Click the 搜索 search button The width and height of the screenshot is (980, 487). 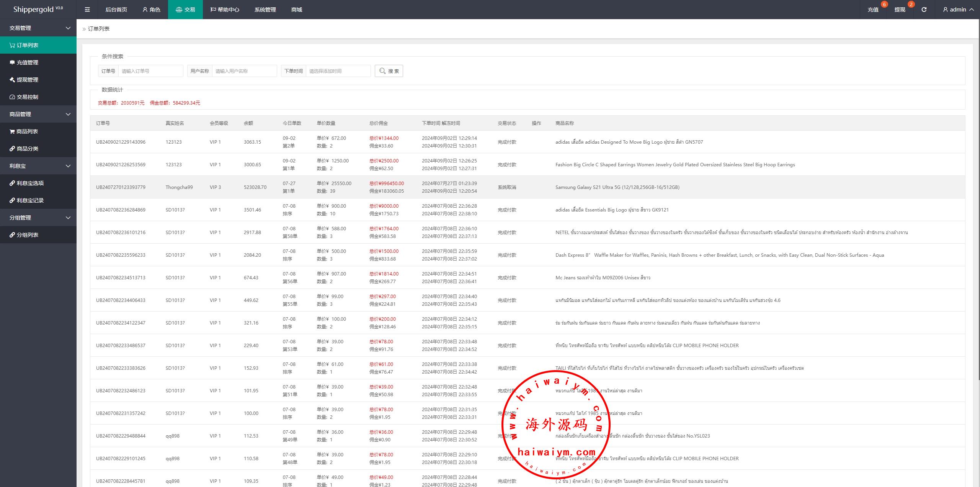[x=389, y=71]
